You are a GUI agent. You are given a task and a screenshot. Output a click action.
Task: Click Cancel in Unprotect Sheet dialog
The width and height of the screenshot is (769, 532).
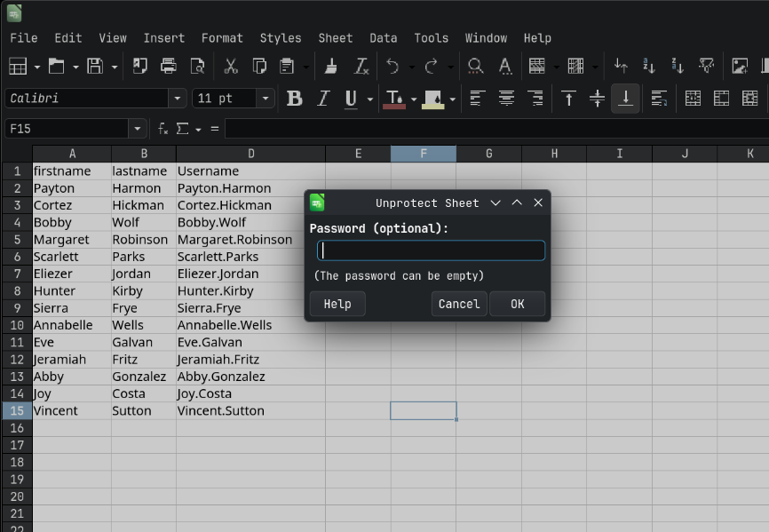point(459,304)
